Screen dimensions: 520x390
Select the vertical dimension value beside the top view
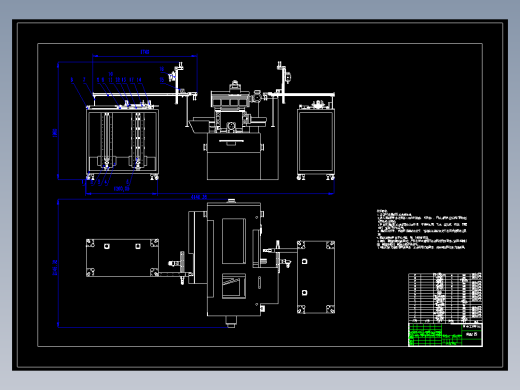tap(55, 268)
